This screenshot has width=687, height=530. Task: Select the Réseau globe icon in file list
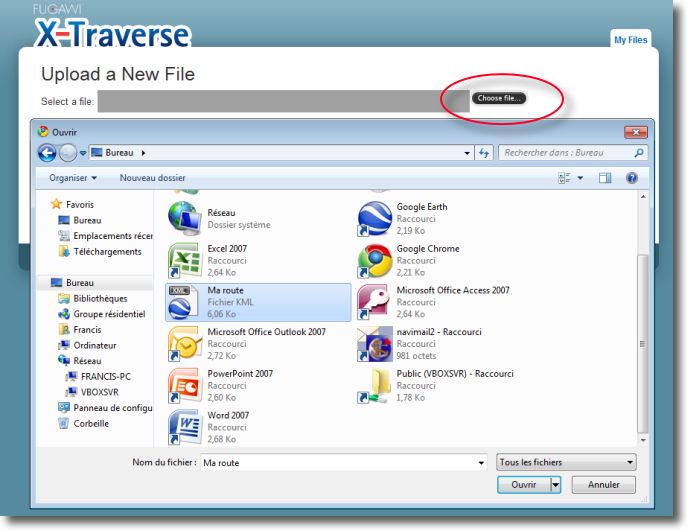(x=184, y=218)
